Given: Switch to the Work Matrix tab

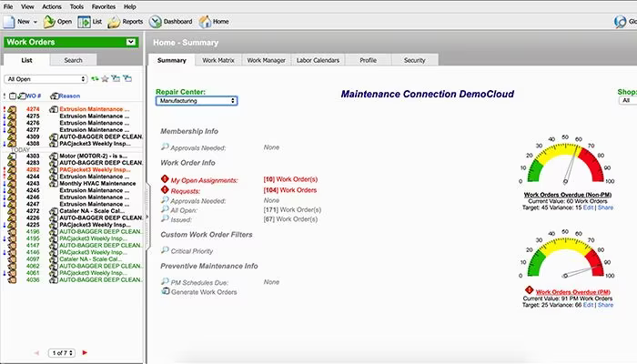Looking at the screenshot, I should coord(218,60).
